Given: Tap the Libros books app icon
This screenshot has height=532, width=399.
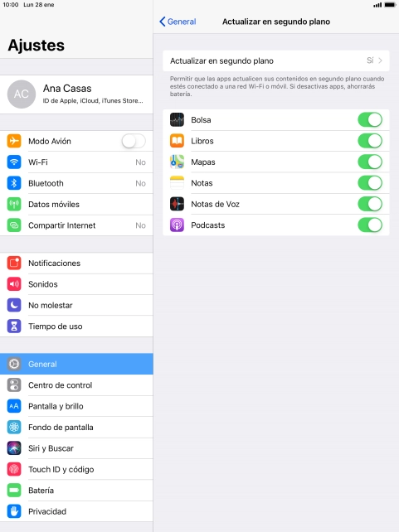Looking at the screenshot, I should [177, 141].
